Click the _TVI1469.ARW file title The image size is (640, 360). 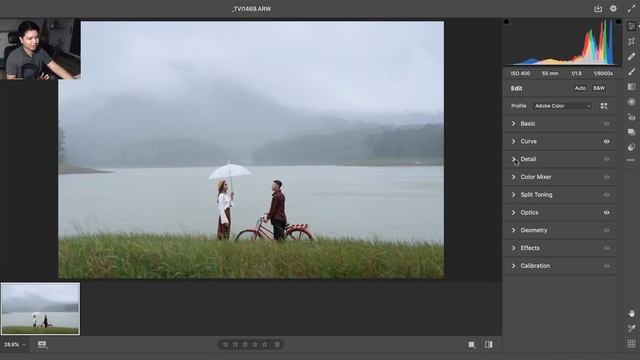[x=251, y=9]
